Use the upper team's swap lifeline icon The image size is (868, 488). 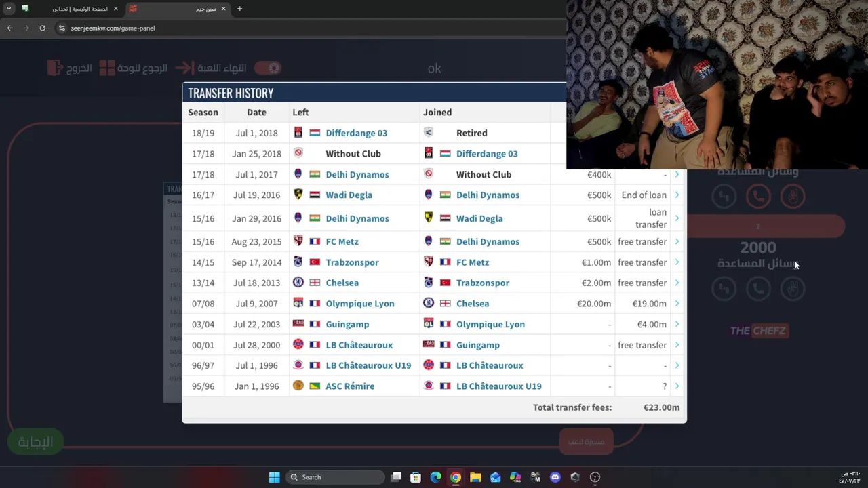(724, 197)
